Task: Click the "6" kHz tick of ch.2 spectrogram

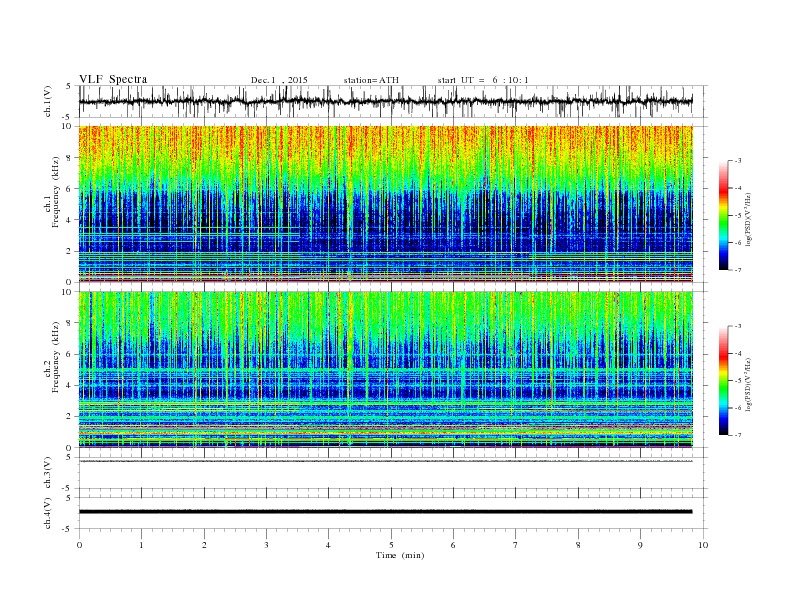Action: point(70,354)
